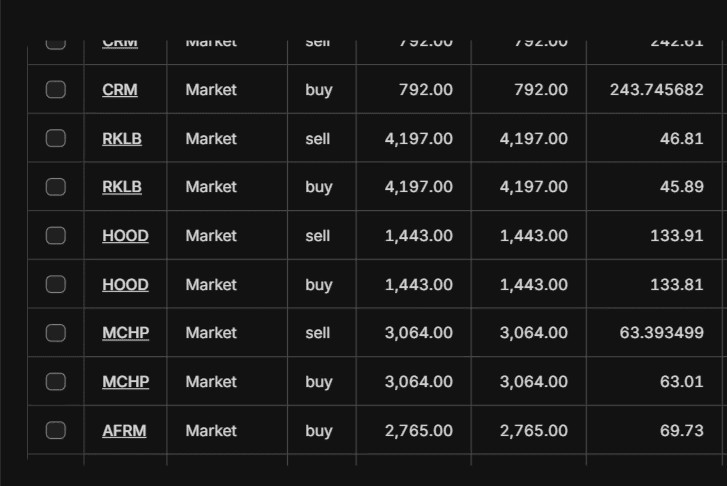Screen dimensions: 727x486
Task: Select the CRM buy order checkbox
Action: [56, 90]
